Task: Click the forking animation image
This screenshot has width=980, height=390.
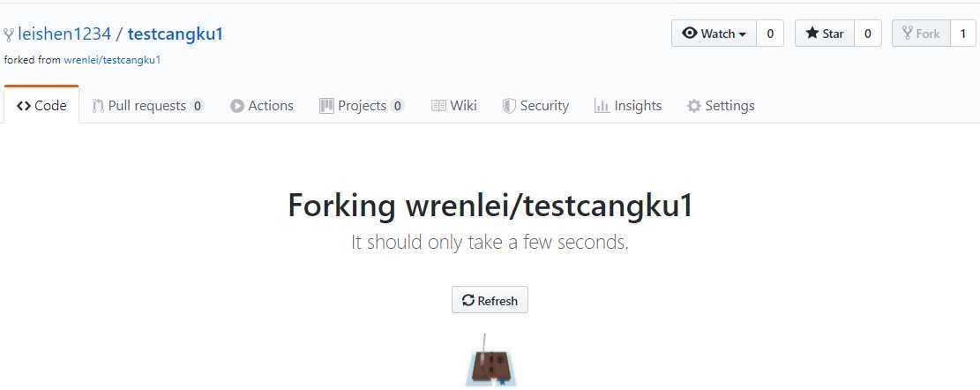Action: click(x=490, y=361)
